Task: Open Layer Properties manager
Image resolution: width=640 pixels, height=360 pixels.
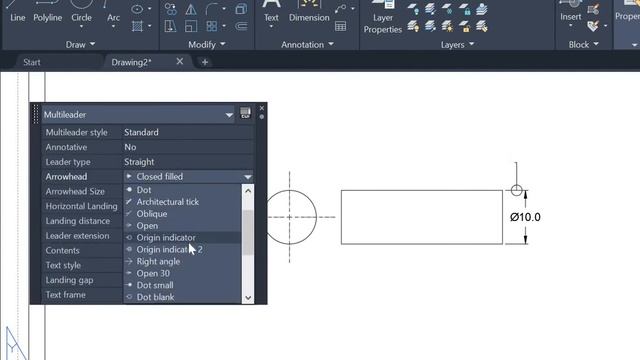Action: [x=383, y=17]
